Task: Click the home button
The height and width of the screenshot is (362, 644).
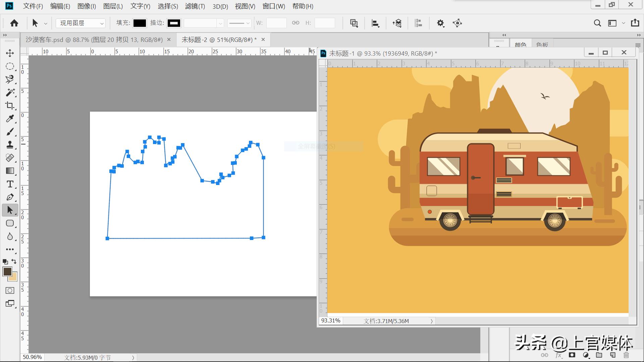Action: click(14, 23)
